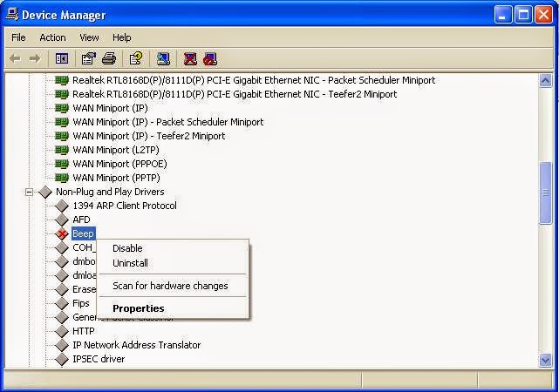559x392 pixels.
Task: Click the Forward arrow toolbar button
Action: 35,58
